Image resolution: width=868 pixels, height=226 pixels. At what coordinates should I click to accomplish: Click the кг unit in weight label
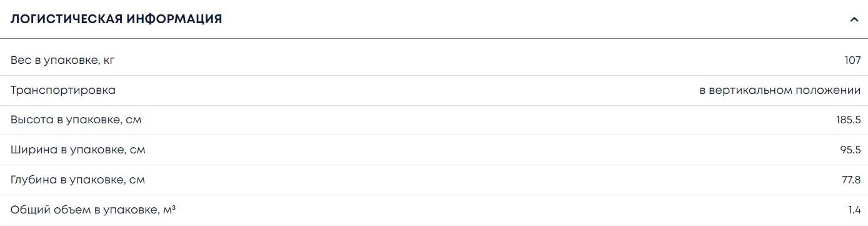click(x=109, y=61)
